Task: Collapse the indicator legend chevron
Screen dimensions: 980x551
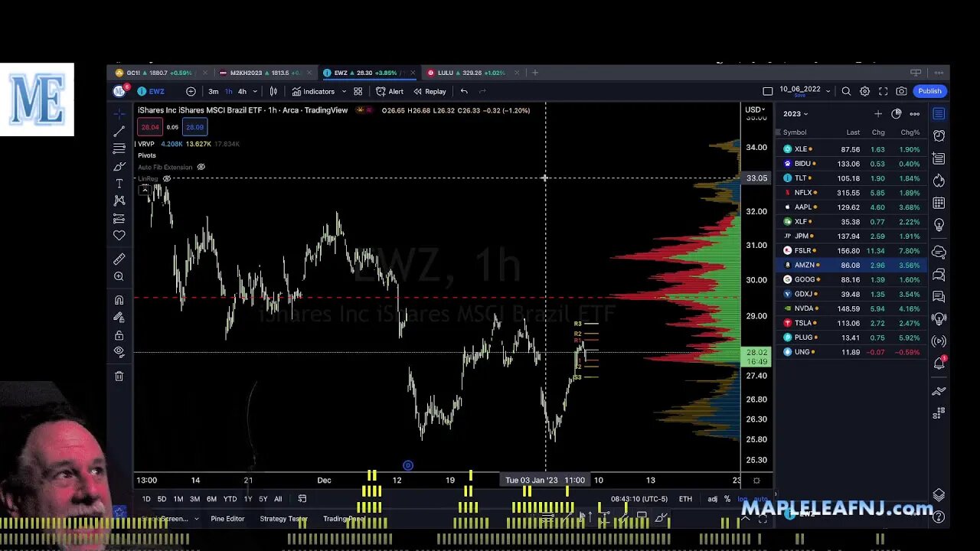Action: tap(144, 188)
